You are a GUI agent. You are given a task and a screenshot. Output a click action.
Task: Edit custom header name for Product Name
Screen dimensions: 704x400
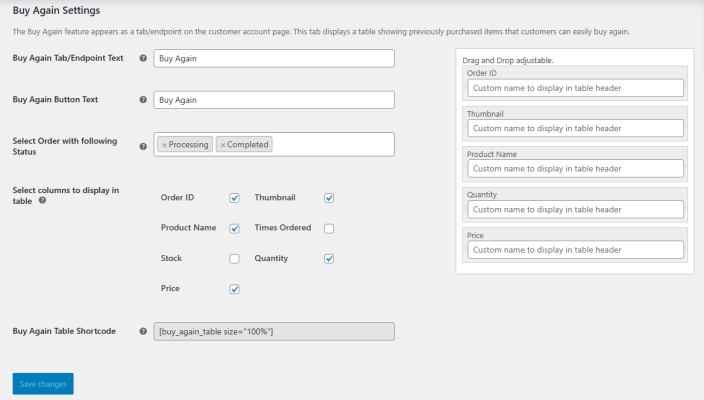(575, 169)
